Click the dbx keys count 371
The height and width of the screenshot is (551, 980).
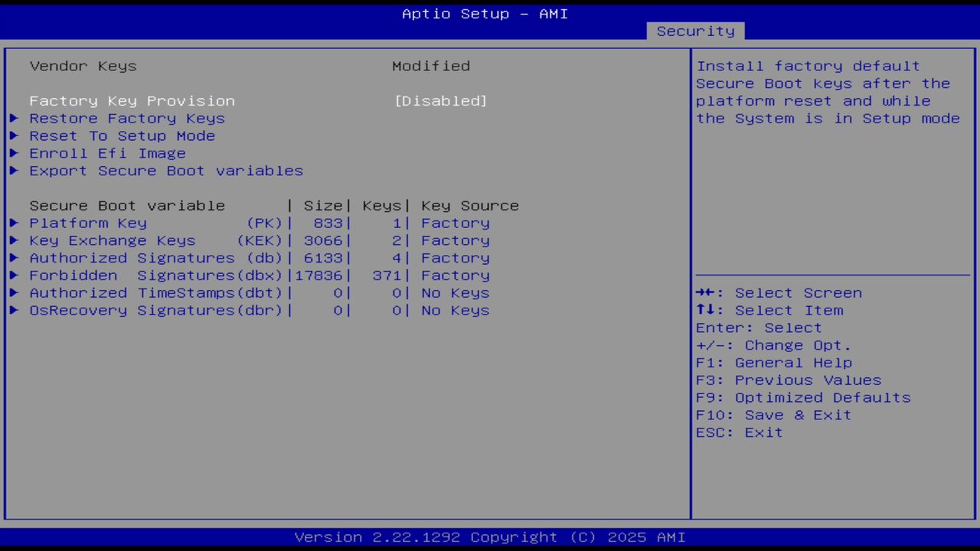(x=387, y=275)
